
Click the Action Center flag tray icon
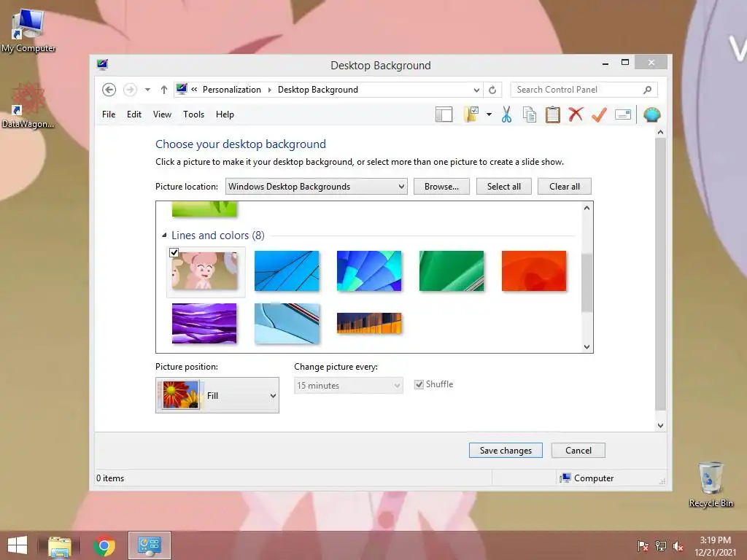tap(643, 546)
